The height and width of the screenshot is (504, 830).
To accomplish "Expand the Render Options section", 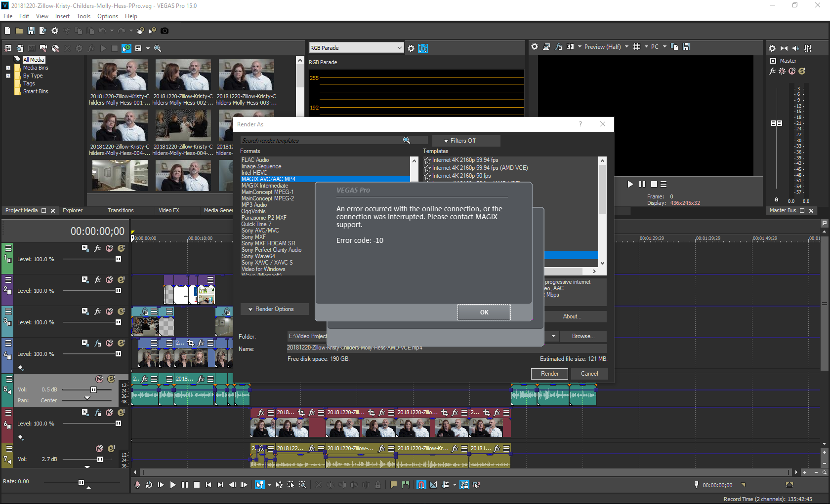I will [274, 309].
